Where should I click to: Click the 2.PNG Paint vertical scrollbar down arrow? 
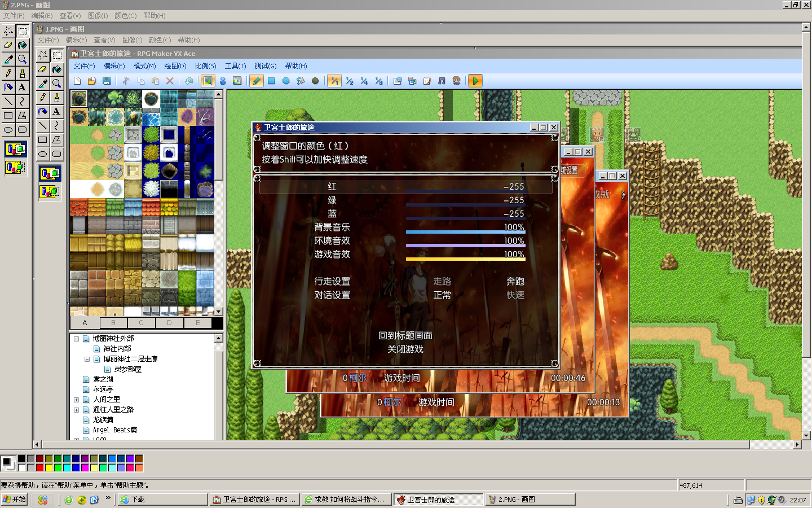click(806, 436)
